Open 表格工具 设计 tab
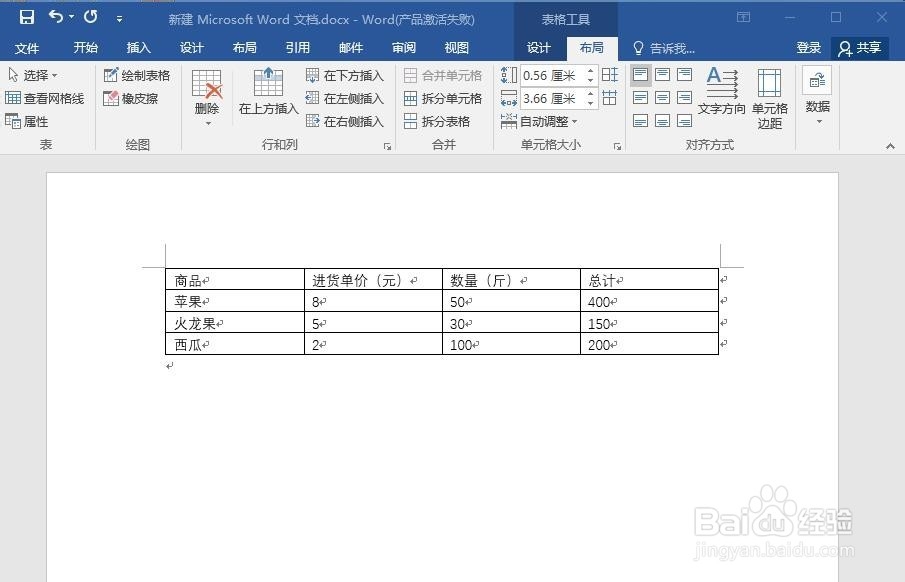The height and width of the screenshot is (582, 905). click(538, 48)
